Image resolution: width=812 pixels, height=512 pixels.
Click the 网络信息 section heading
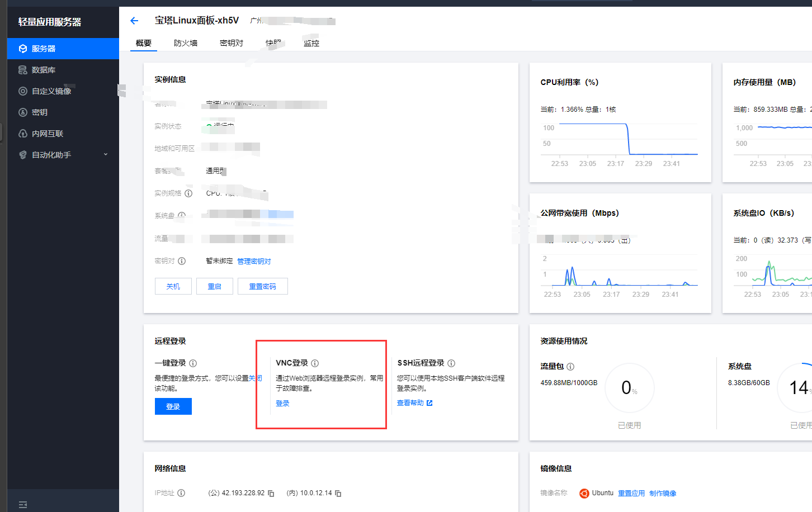pyautogui.click(x=171, y=468)
